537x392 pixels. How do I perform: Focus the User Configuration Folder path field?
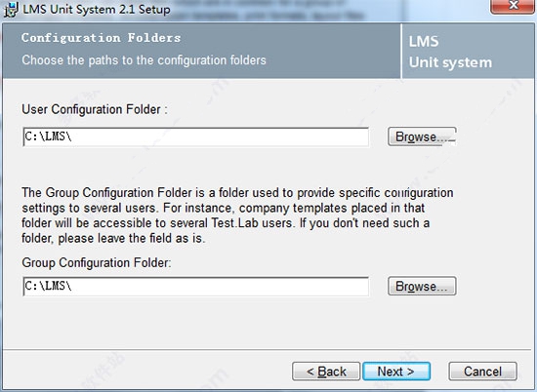click(x=196, y=137)
